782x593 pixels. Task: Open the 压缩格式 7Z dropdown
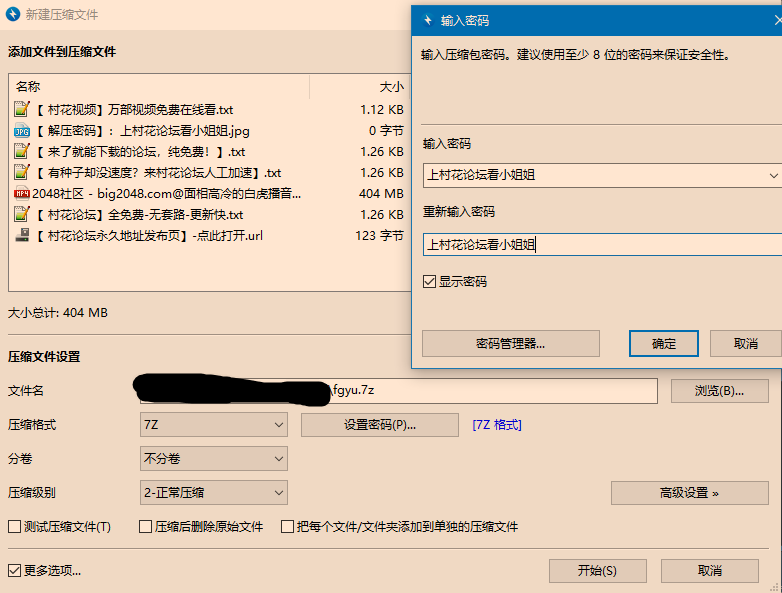213,425
